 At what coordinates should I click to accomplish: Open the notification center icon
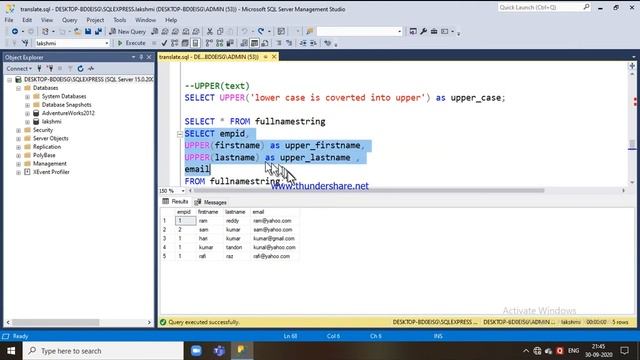pos(624,351)
